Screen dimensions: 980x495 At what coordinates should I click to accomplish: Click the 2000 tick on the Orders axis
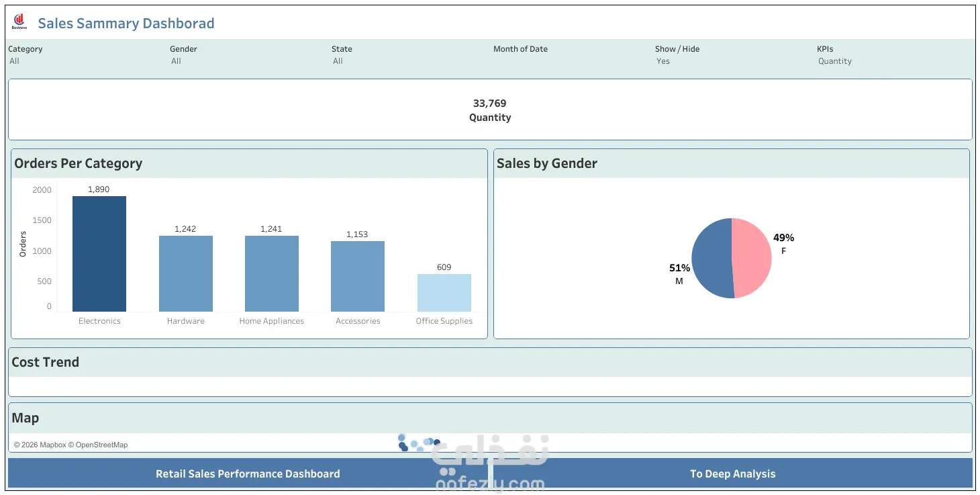[x=42, y=190]
